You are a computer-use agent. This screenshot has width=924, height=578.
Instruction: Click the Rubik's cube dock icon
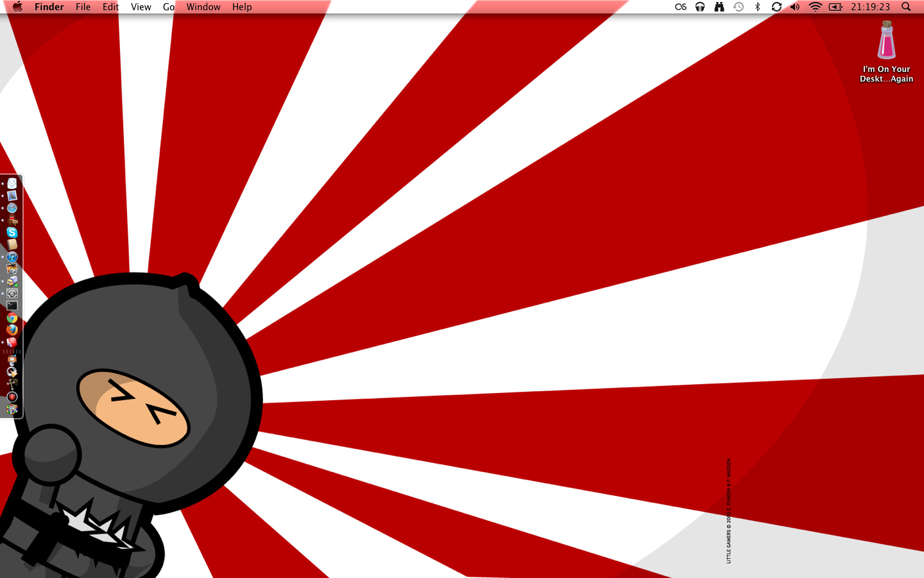(12, 409)
